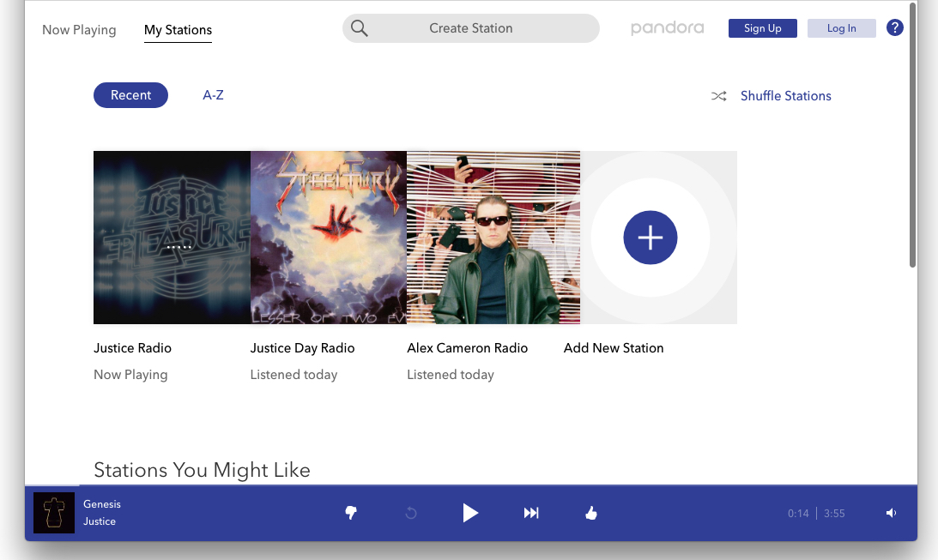Click the page vertical scrollbar
938x560 pixels.
tap(912, 135)
